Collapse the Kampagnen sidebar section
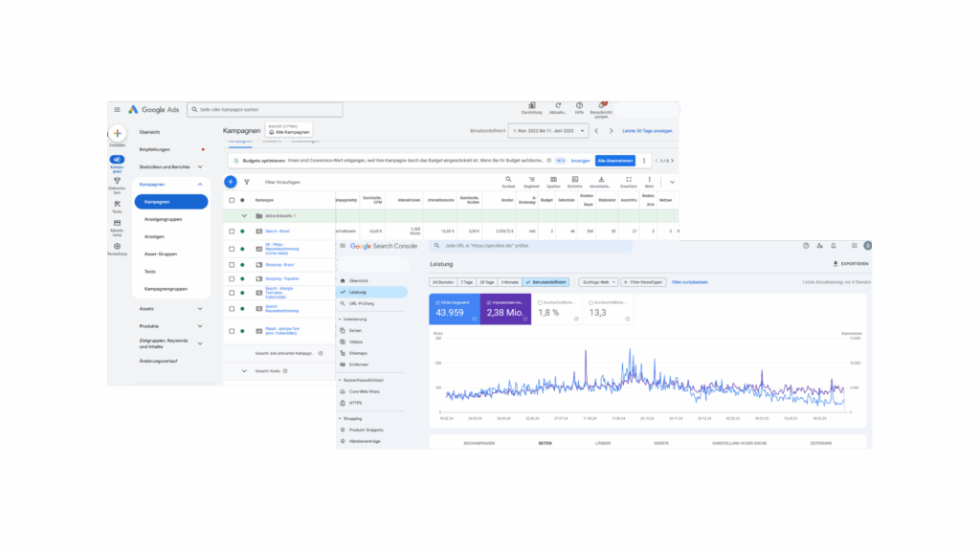 coord(200,185)
